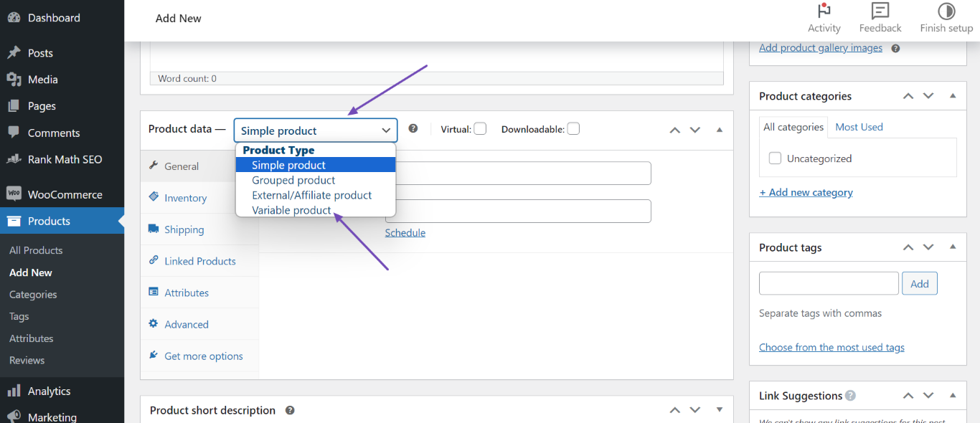Enable the Downloadable checkbox
The height and width of the screenshot is (423, 980).
[573, 129]
